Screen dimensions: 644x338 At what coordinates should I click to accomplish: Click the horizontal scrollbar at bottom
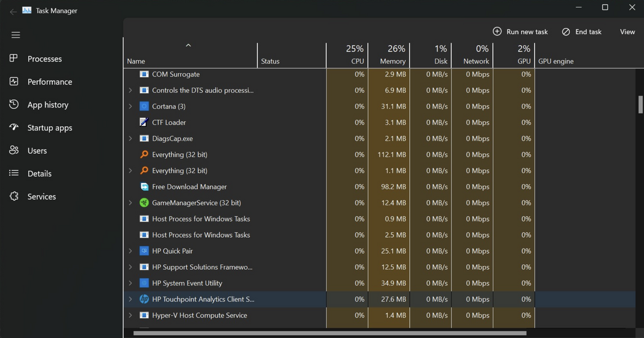[329, 333]
